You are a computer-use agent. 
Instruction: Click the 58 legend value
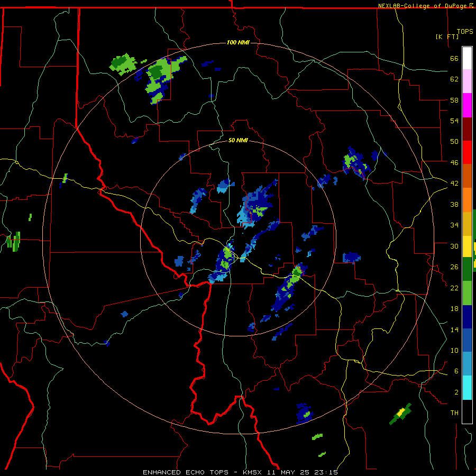[x=454, y=100]
